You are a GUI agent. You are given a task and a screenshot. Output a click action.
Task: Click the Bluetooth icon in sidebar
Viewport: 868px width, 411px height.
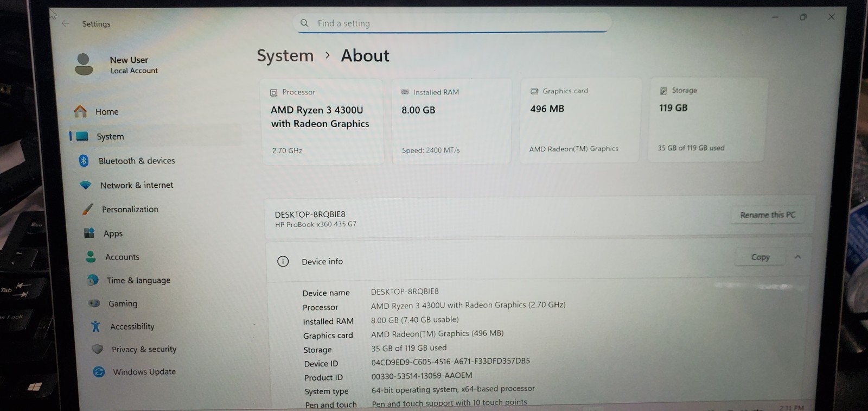pos(84,160)
